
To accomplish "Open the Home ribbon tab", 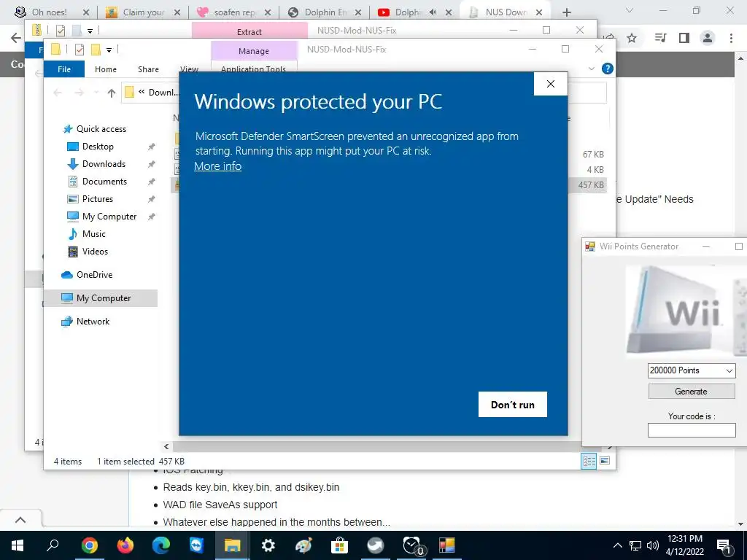I will click(x=106, y=69).
